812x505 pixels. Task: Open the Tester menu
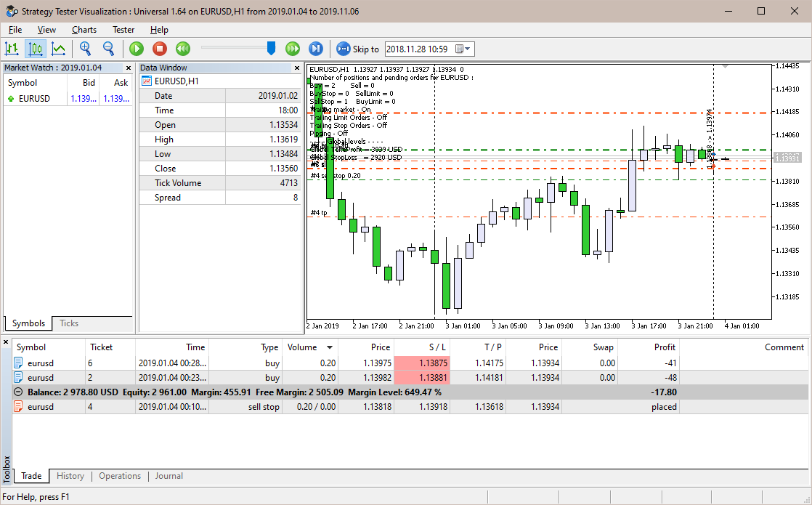pos(123,30)
